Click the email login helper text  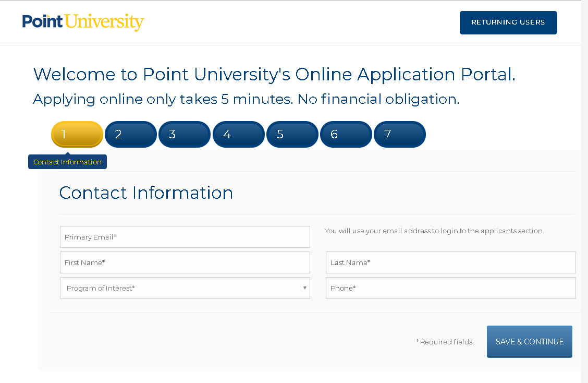[x=434, y=231]
